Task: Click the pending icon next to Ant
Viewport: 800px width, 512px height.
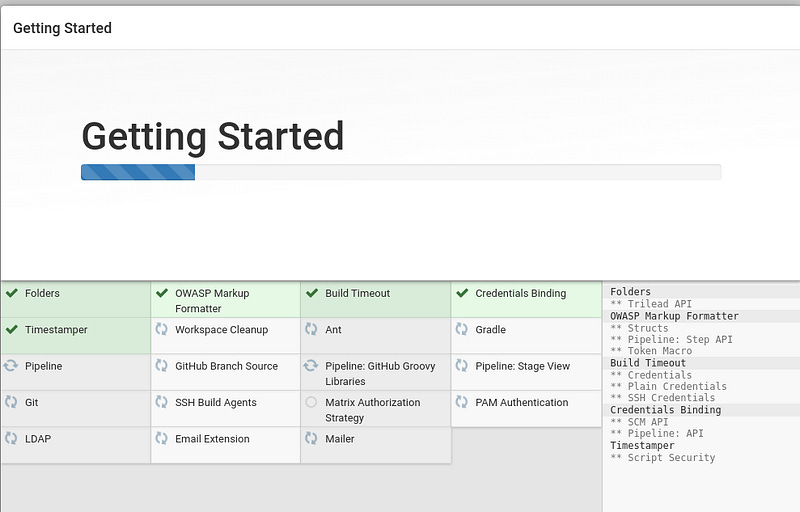Action: point(311,329)
